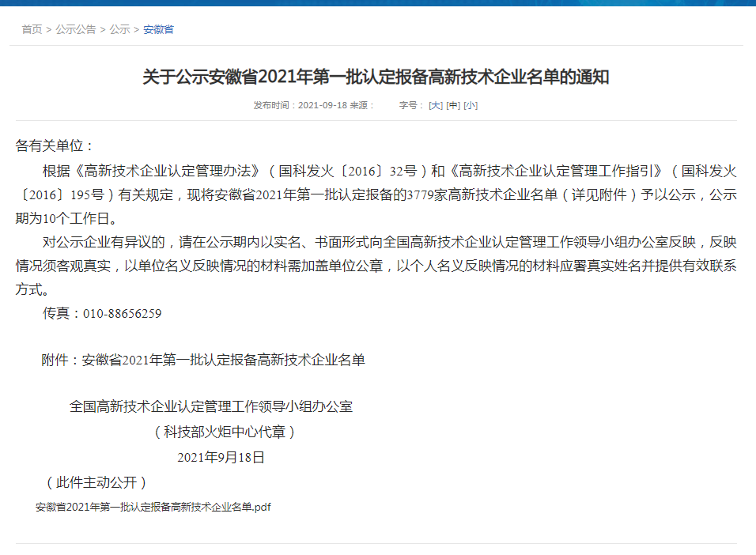Click the 附件 attachment description line
Viewport: 756px width, 555px height.
[x=203, y=361]
